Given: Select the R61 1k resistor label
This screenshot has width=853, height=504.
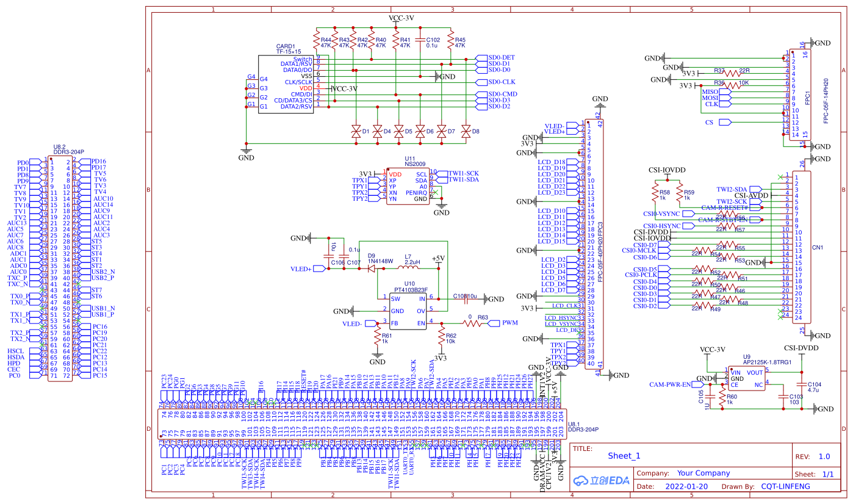Looking at the screenshot, I should 387,339.
